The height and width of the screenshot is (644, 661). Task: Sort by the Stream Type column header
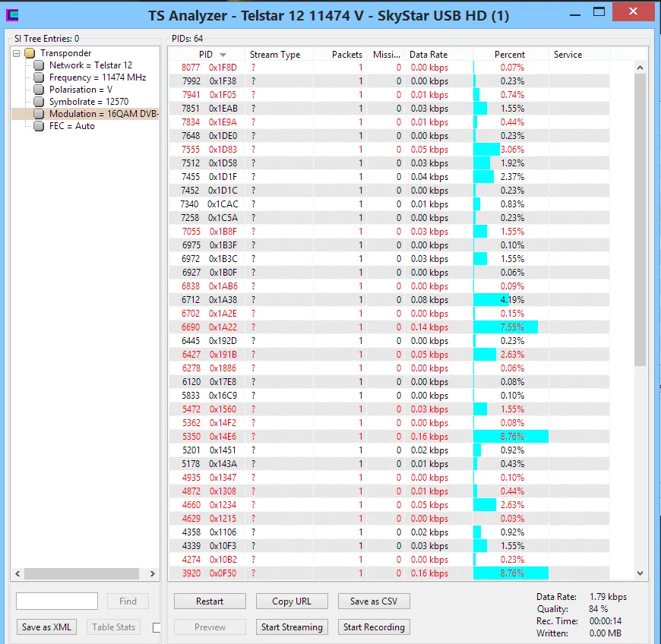coord(275,55)
